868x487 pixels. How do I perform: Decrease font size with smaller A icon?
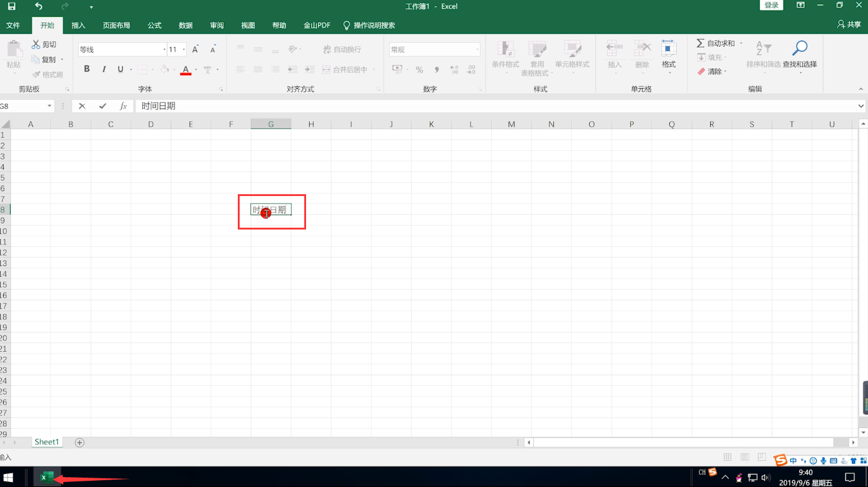pyautogui.click(x=213, y=50)
